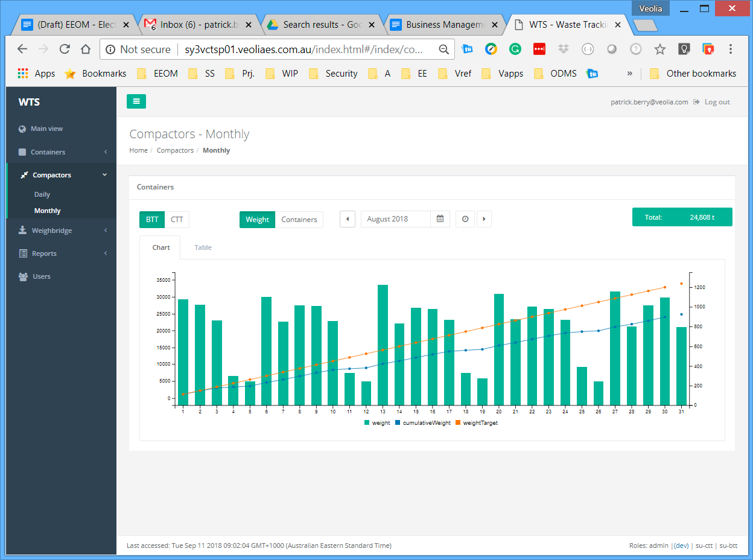Click browser Back arrow
The width and height of the screenshot is (753, 560).
pos(22,49)
